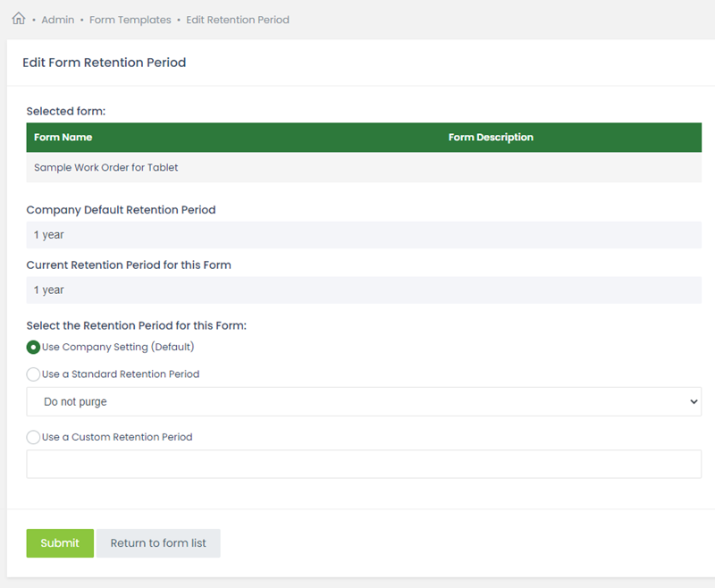
Task: Focus the custom retention period text box
Action: pos(364,464)
